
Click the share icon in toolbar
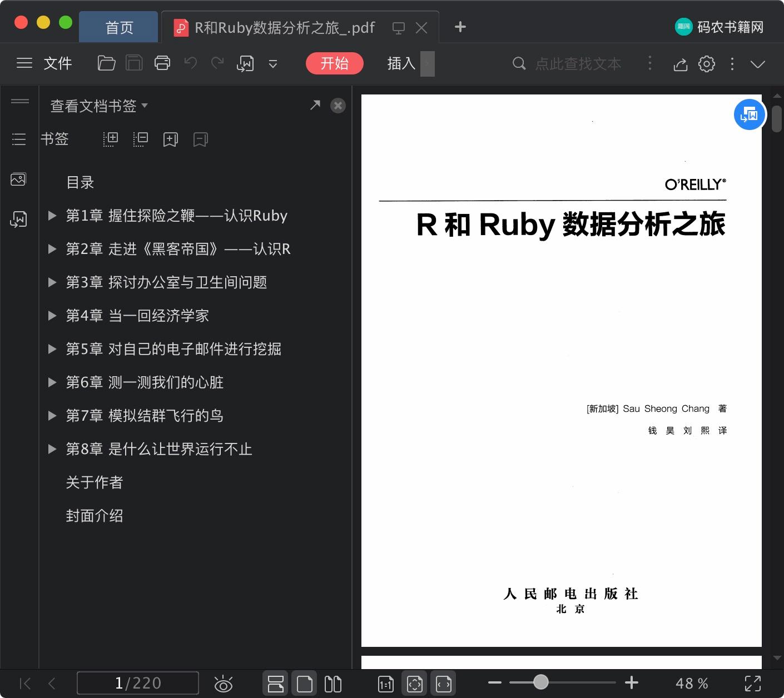681,64
